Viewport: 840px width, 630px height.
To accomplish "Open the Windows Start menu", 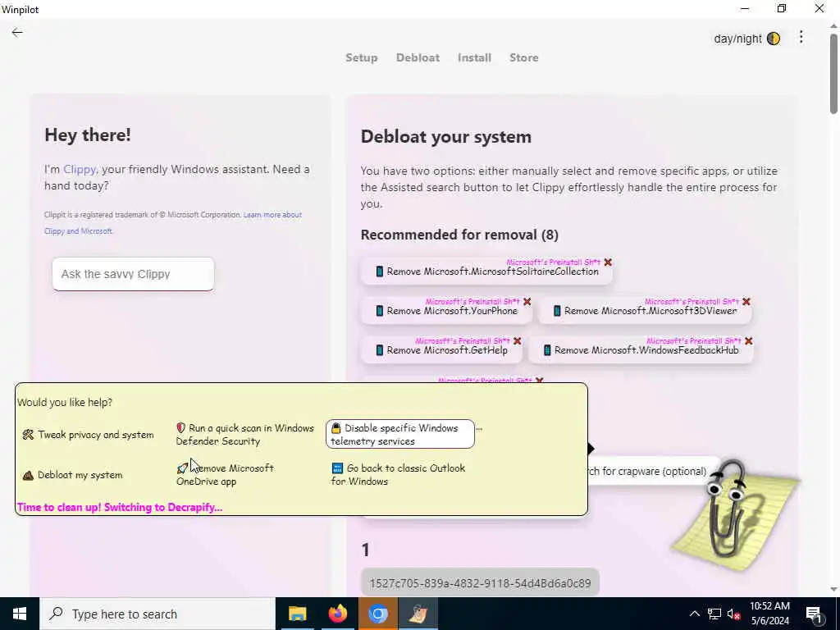I will tap(20, 614).
